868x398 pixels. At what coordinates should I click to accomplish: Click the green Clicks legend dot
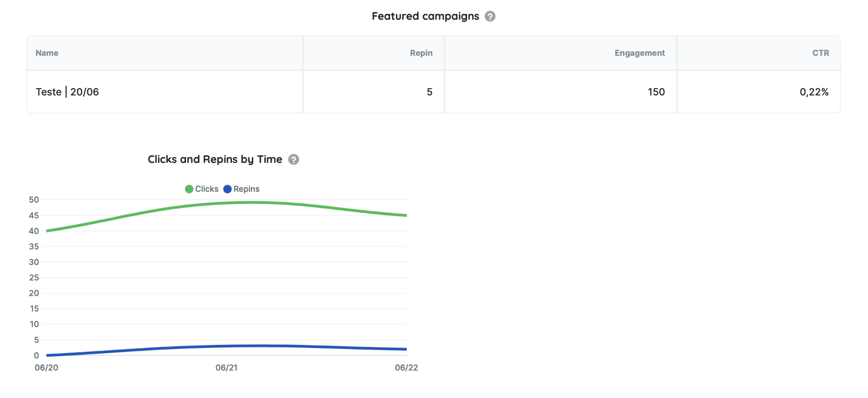(x=189, y=189)
